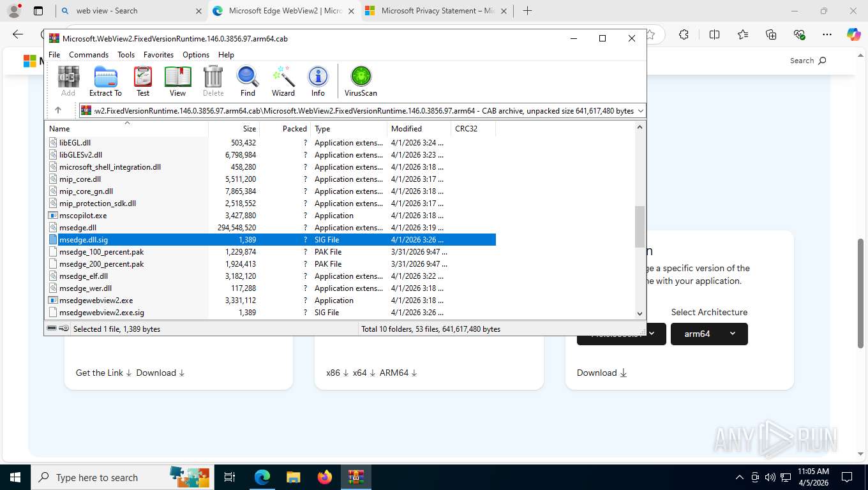
Task: Sort by Modified column header
Action: pyautogui.click(x=419, y=129)
